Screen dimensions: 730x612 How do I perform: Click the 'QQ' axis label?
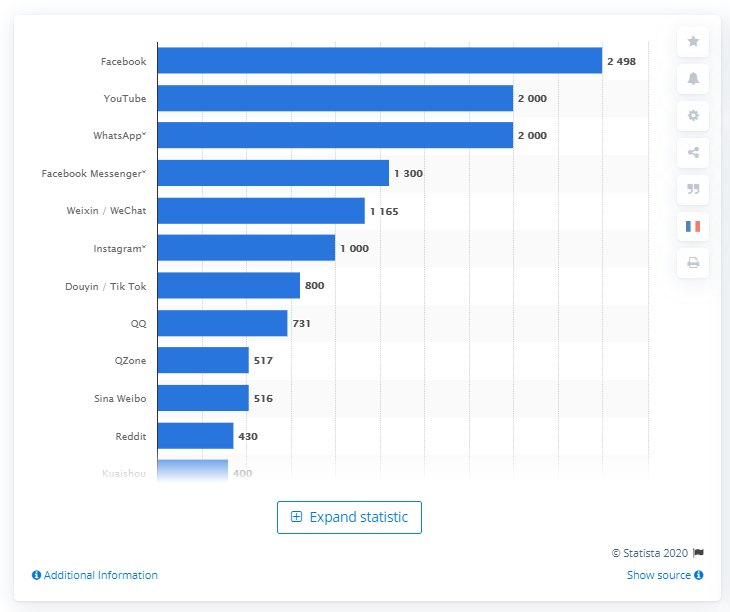[138, 323]
